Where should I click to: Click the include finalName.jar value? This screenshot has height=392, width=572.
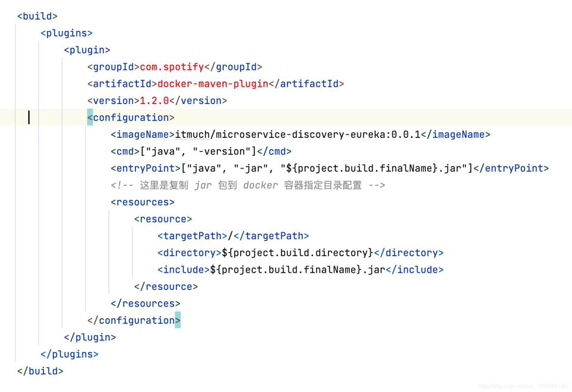coord(297,270)
